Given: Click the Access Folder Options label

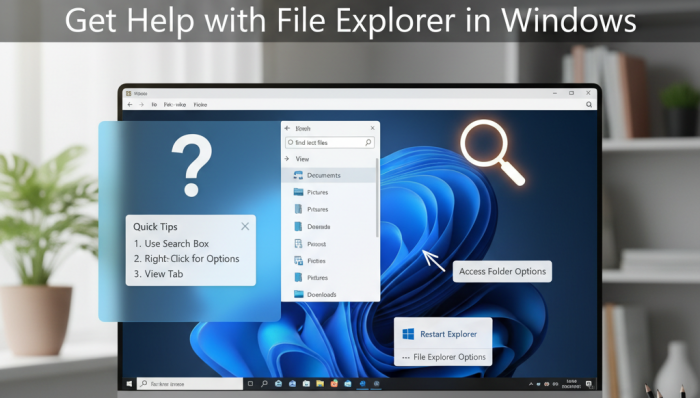Looking at the screenshot, I should pos(502,271).
